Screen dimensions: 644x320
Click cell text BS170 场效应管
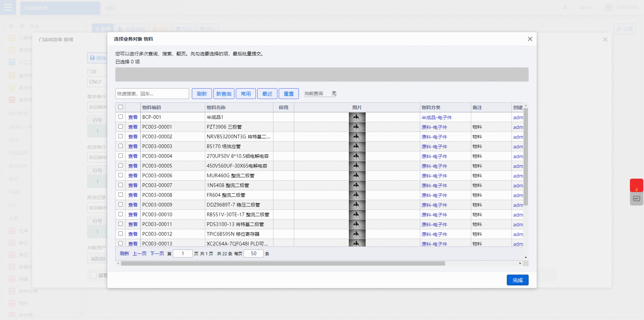(224, 146)
